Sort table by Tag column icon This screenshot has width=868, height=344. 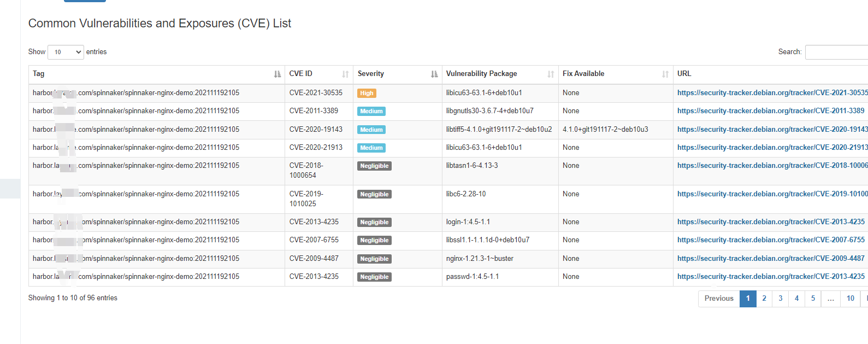(277, 74)
